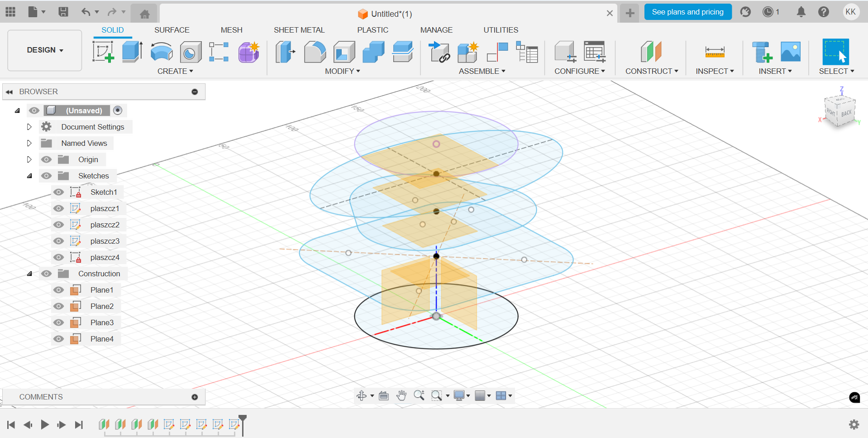868x438 pixels.
Task: Add a new design tab with plus
Action: pos(630,13)
